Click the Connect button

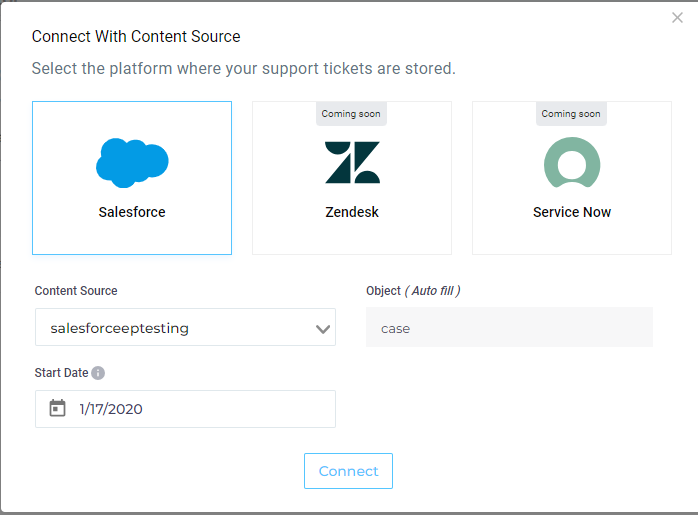[348, 471]
